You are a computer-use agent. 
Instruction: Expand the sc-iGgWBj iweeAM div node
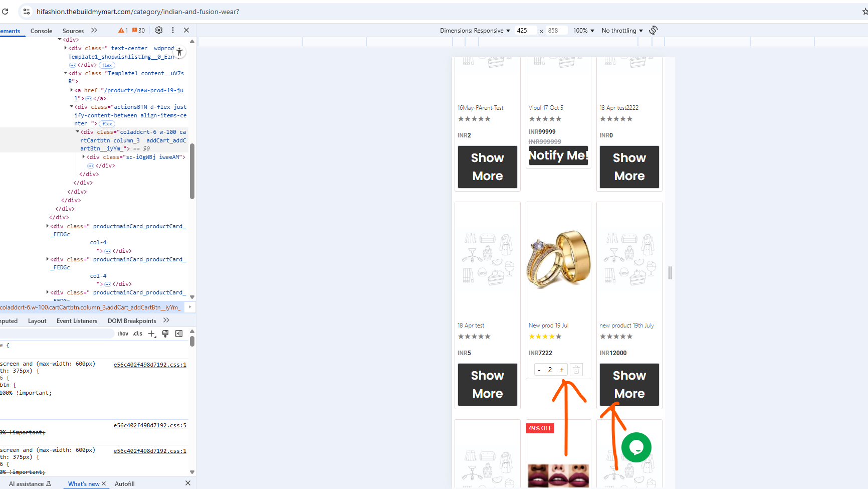pos(84,157)
